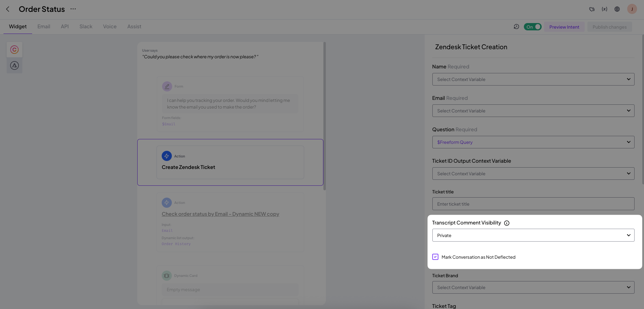Open Transcript Comment Visibility Private dropdown
This screenshot has width=644, height=309.
533,235
